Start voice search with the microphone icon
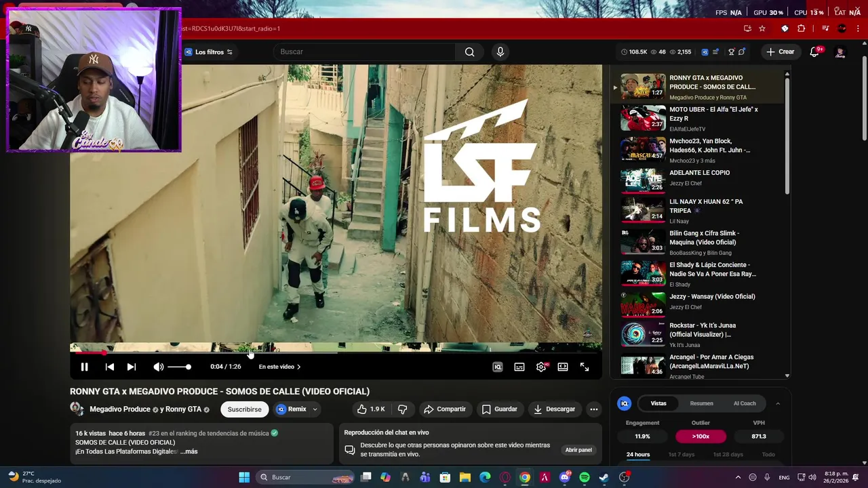 (x=500, y=52)
